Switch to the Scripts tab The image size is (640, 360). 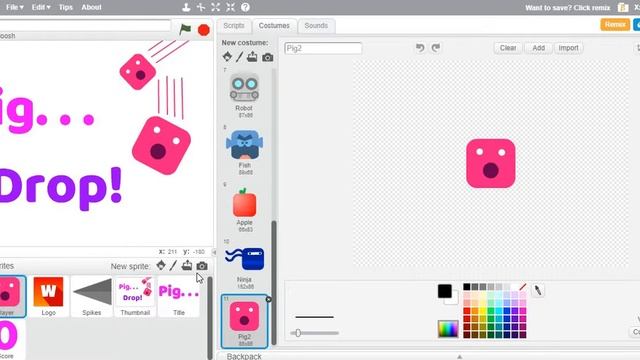point(234,26)
